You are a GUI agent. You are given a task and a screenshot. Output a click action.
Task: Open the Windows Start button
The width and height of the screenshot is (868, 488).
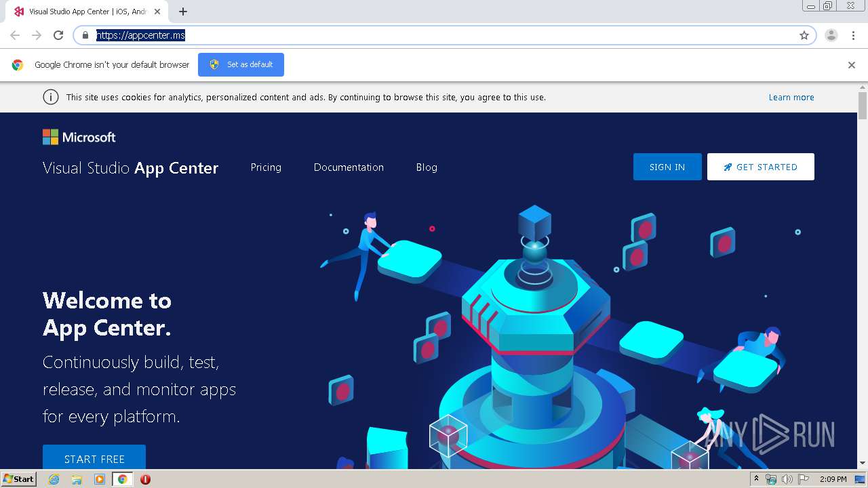[x=18, y=479]
